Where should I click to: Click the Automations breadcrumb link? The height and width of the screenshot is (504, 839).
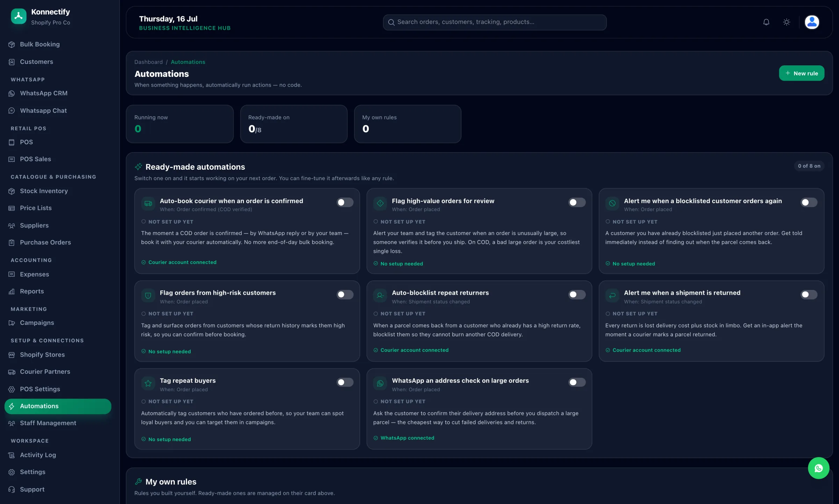[188, 62]
